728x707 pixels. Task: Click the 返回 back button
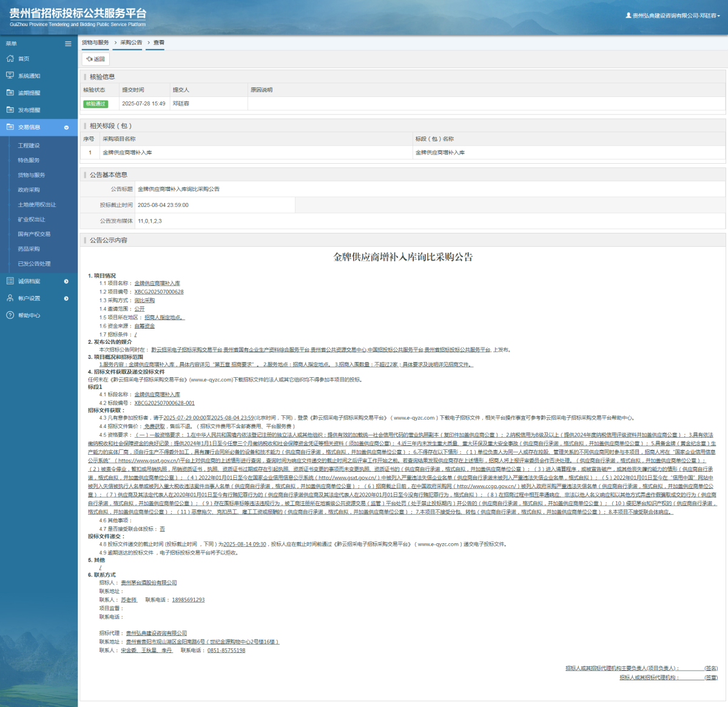(x=96, y=59)
